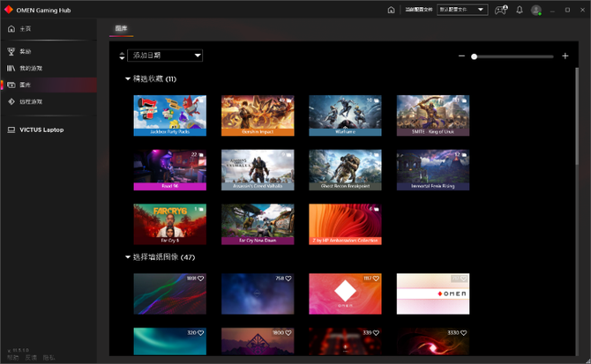Open the 默认配置文件 profile dropdown
This screenshot has width=591, height=364.
coord(462,10)
